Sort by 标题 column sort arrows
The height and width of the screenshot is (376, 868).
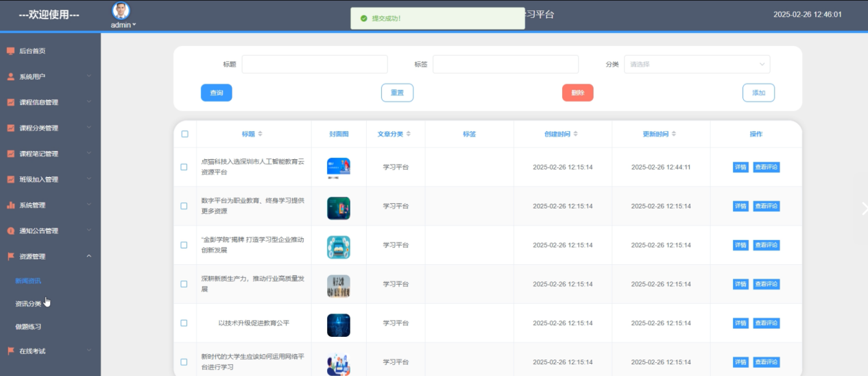(x=260, y=134)
